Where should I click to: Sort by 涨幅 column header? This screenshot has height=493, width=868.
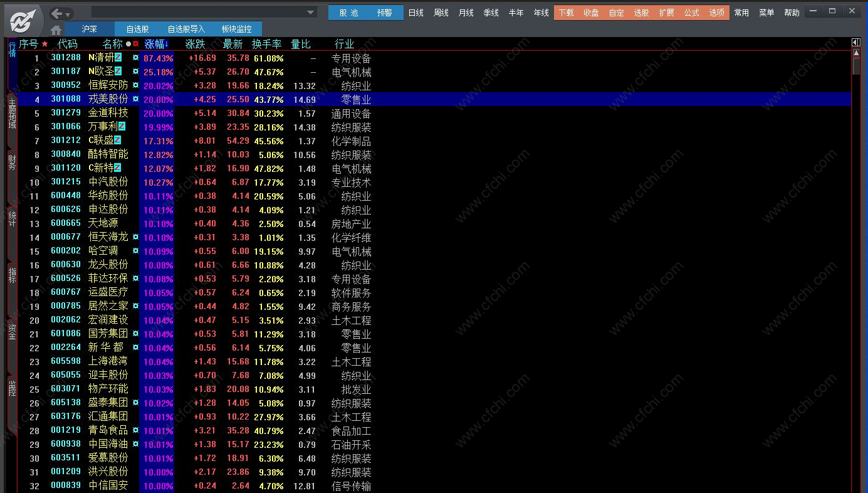tap(157, 44)
